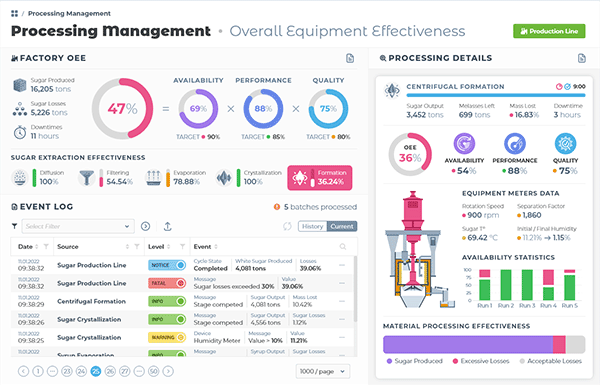600x385 pixels.
Task: Click the orange batches processed alert icon
Action: pos(277,207)
